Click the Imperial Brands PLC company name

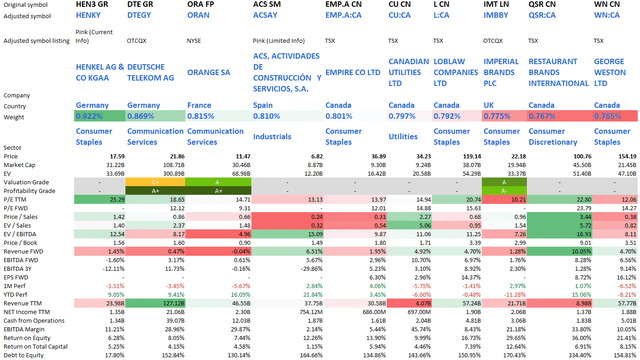click(x=501, y=72)
